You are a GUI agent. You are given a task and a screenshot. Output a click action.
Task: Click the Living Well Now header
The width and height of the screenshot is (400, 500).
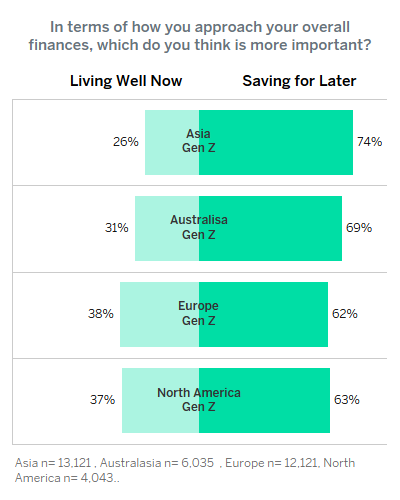coord(126,81)
